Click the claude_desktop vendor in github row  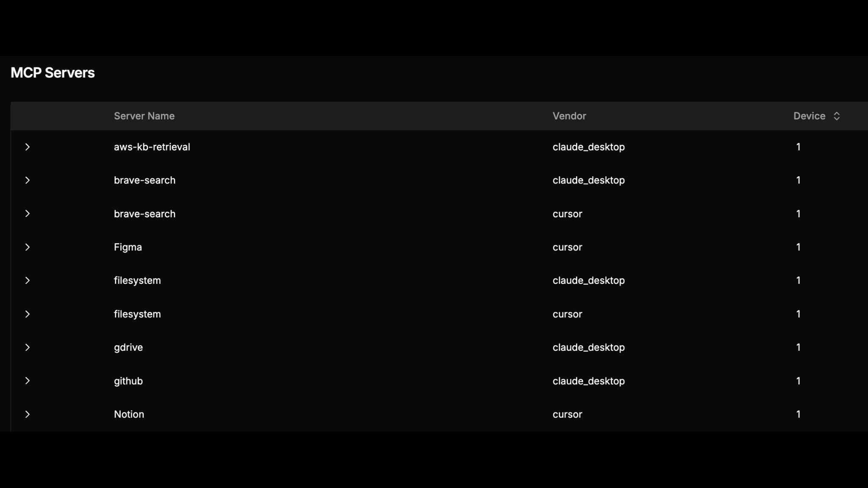tap(588, 381)
